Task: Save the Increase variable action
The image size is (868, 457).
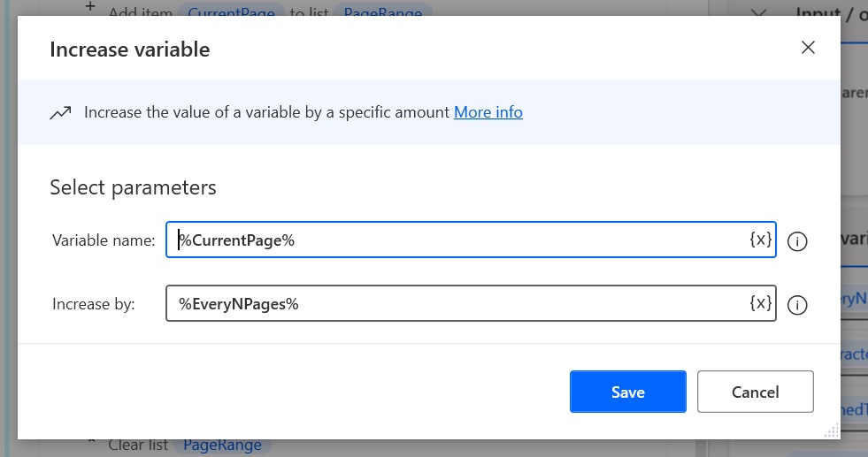Action: click(627, 392)
